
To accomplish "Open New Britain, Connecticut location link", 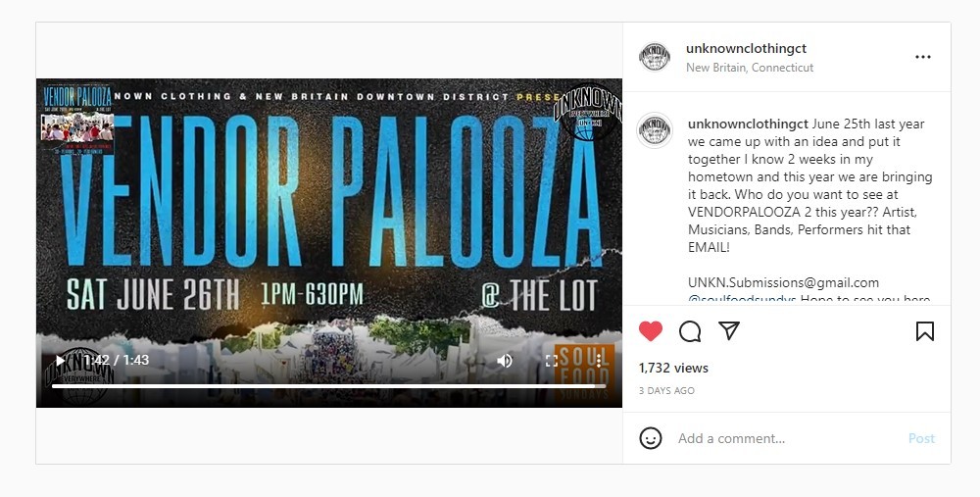I will [x=750, y=67].
